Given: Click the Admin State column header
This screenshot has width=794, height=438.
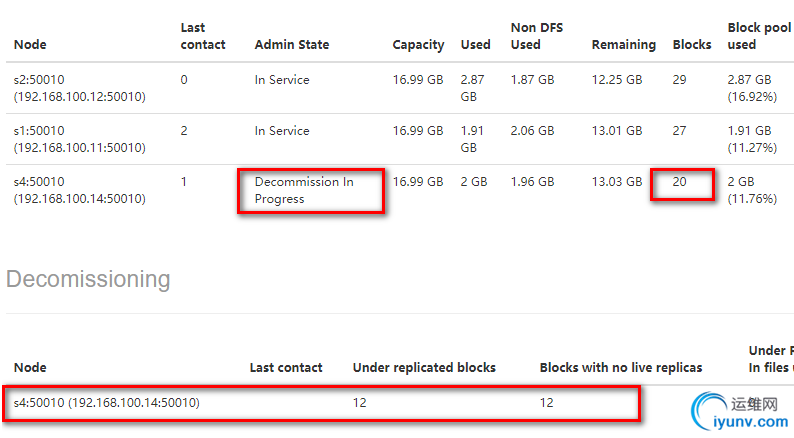Looking at the screenshot, I should coord(291,44).
